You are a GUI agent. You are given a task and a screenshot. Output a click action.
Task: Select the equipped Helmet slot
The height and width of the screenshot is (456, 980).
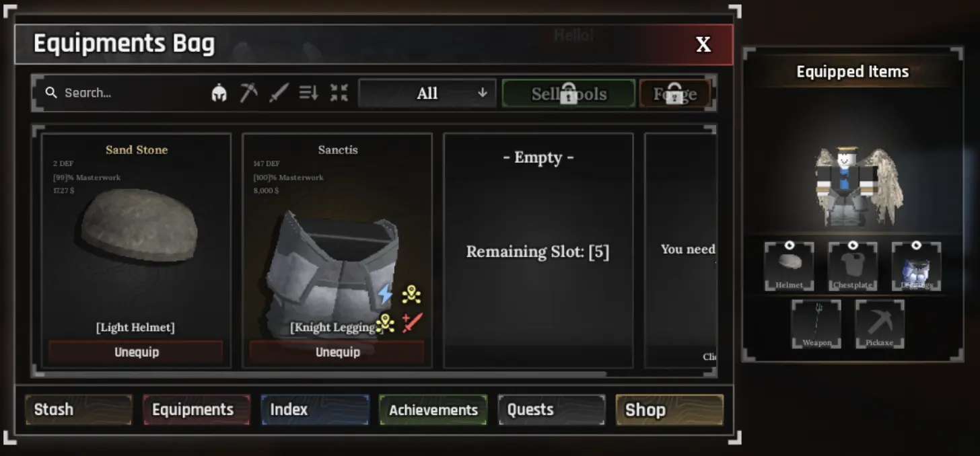789,266
